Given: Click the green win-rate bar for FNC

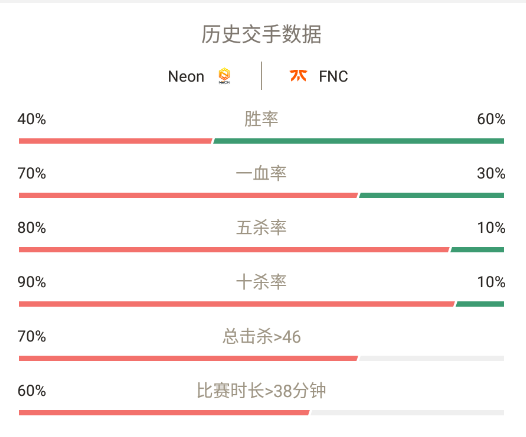Looking at the screenshot, I should [x=359, y=141].
